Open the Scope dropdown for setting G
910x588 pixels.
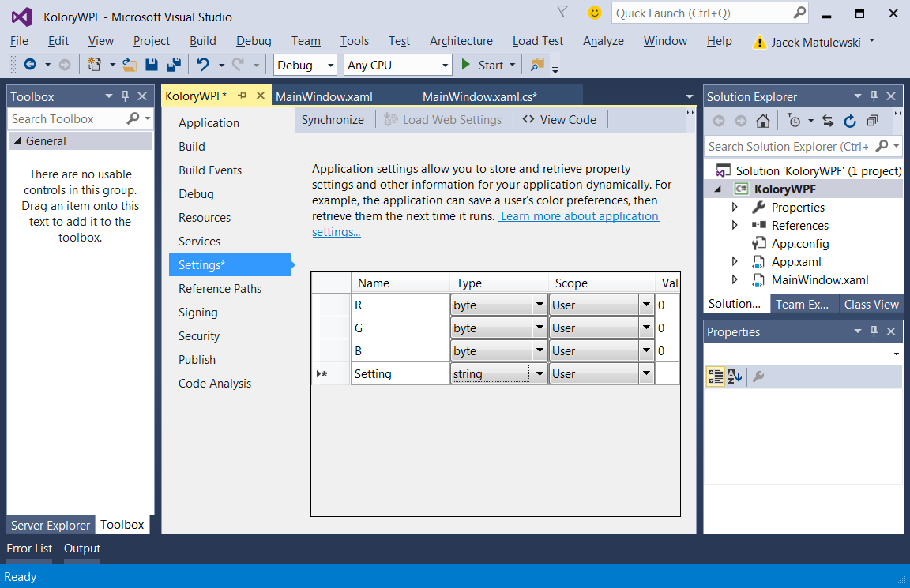(646, 328)
